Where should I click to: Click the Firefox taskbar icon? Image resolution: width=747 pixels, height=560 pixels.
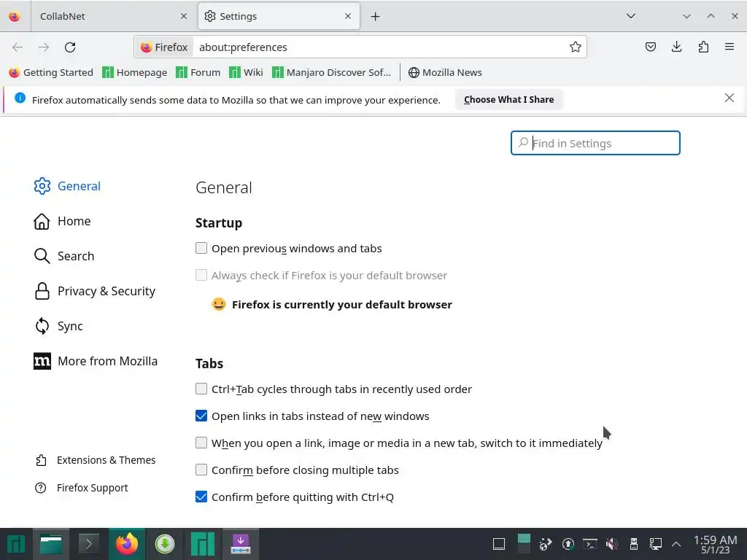coord(127,544)
